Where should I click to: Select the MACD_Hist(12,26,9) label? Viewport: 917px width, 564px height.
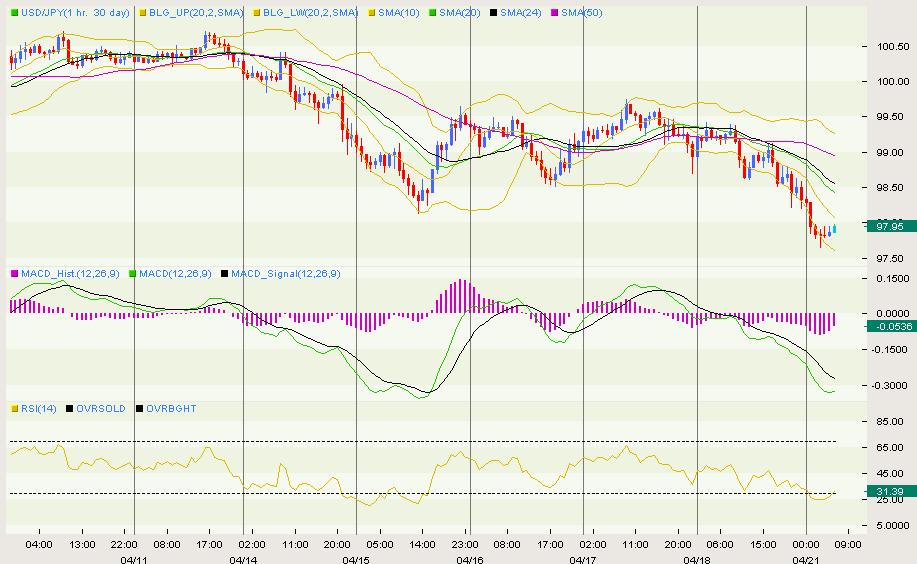70,273
